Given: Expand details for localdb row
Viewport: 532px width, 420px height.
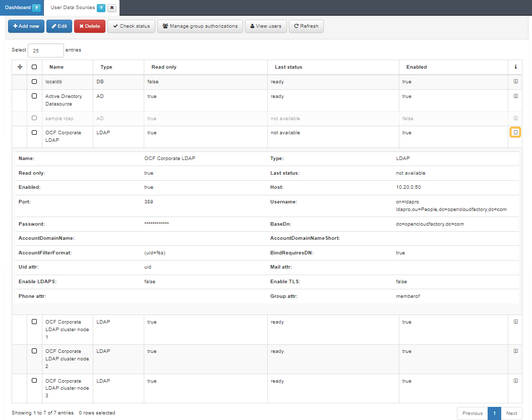Looking at the screenshot, I should pyautogui.click(x=515, y=81).
